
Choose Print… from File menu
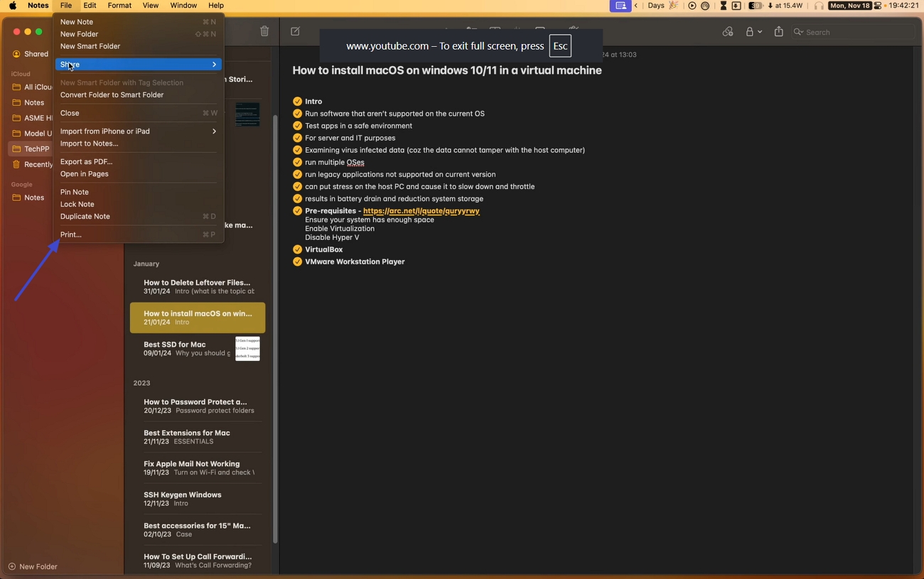pyautogui.click(x=139, y=234)
